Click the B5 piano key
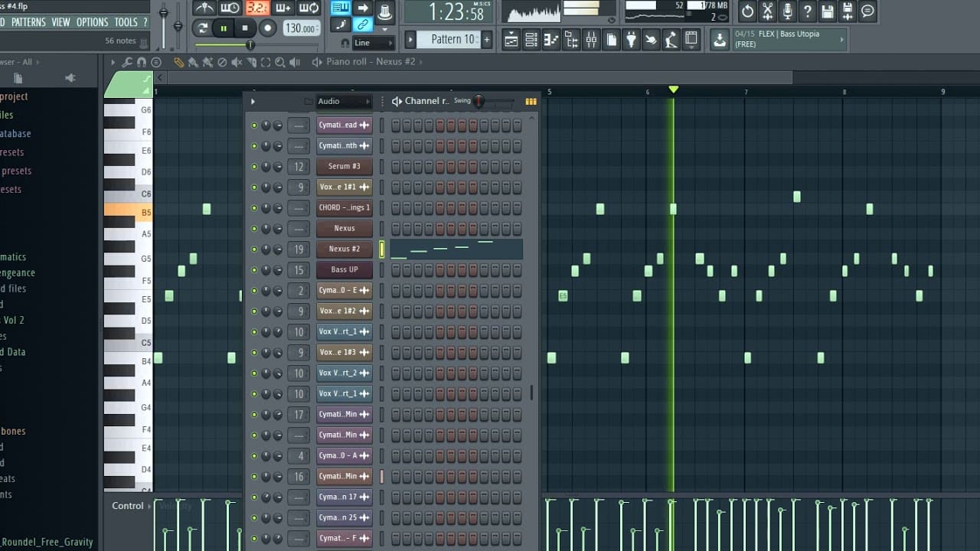The width and height of the screenshot is (980, 551). click(128, 212)
